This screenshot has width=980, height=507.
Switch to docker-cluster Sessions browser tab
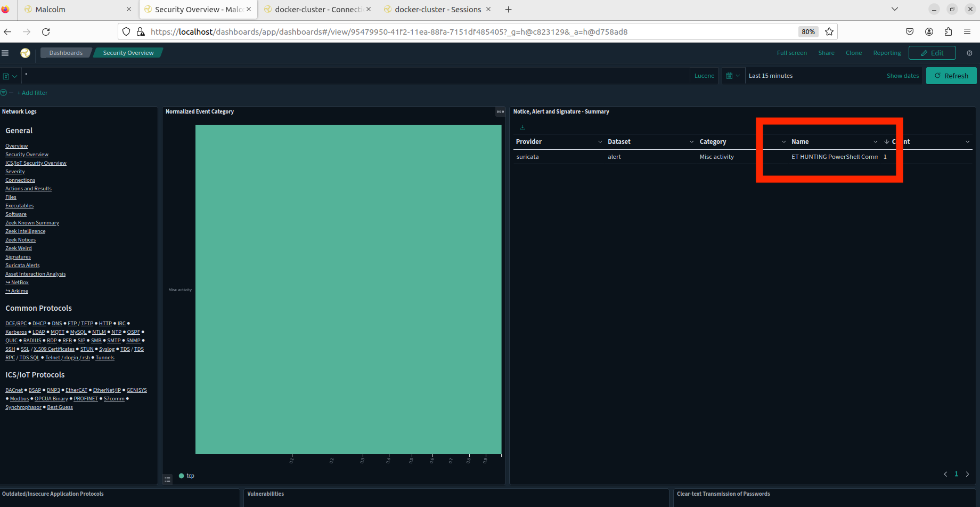[x=437, y=10]
